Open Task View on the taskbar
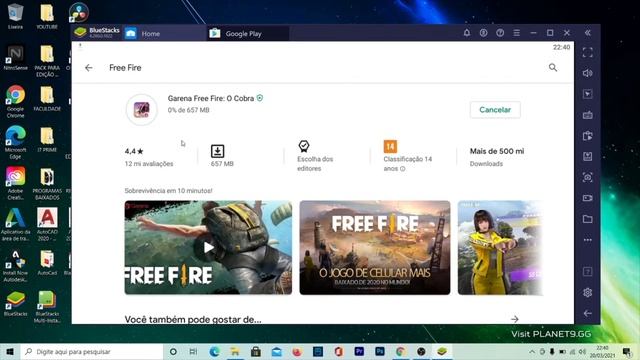 point(193,351)
